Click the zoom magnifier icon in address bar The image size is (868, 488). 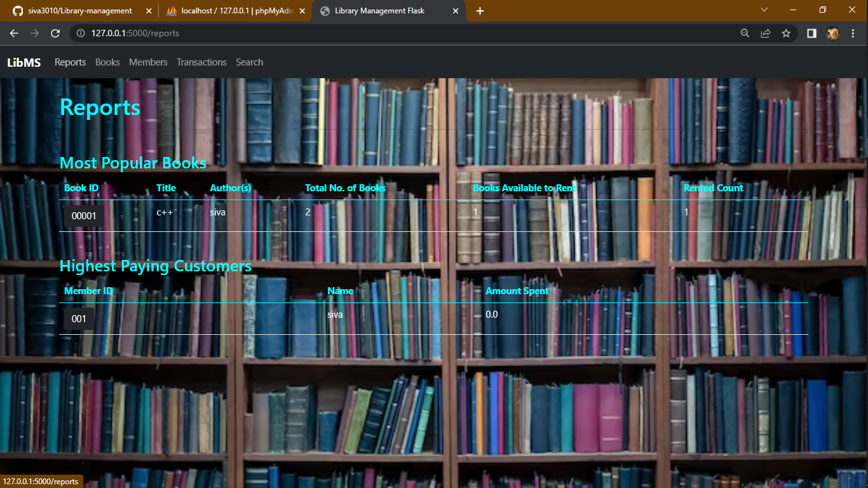[x=744, y=33]
